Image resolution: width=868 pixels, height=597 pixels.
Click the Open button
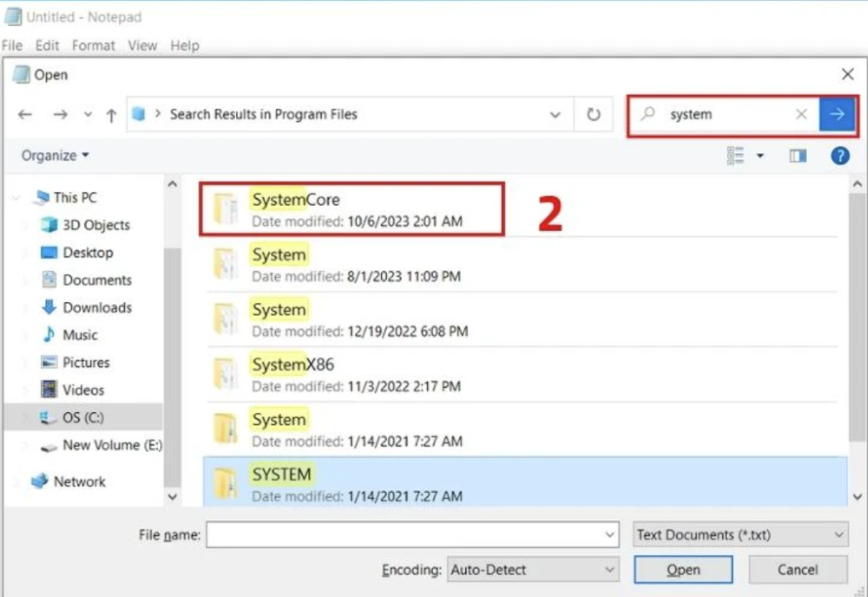pyautogui.click(x=683, y=569)
